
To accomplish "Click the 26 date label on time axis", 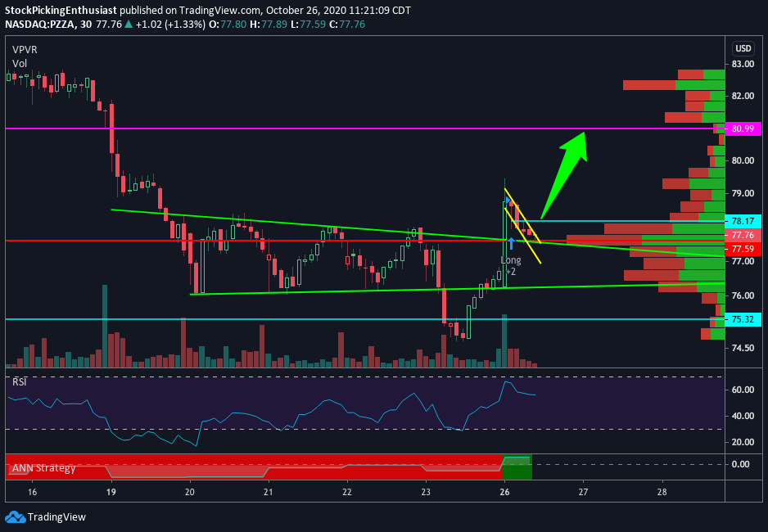I will [504, 492].
